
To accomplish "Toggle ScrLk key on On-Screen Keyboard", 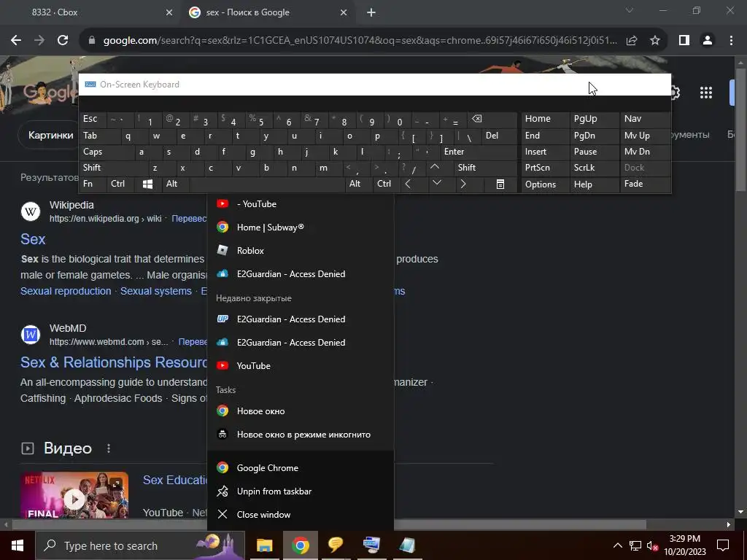I will coord(595,168).
